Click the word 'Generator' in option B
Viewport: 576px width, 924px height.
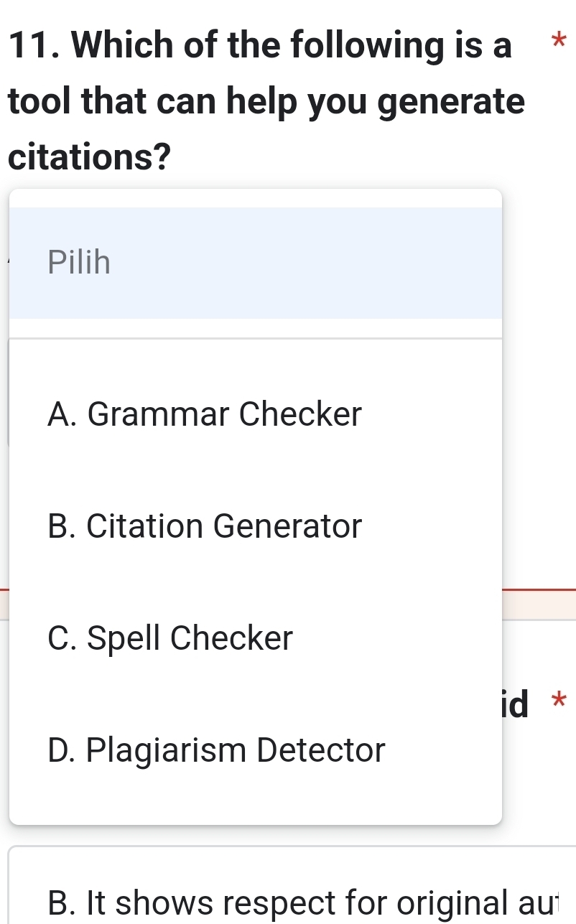pos(287,526)
